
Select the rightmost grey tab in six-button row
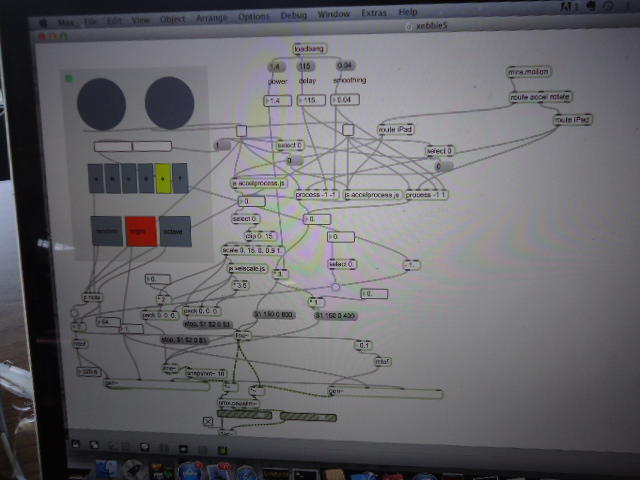(x=180, y=179)
